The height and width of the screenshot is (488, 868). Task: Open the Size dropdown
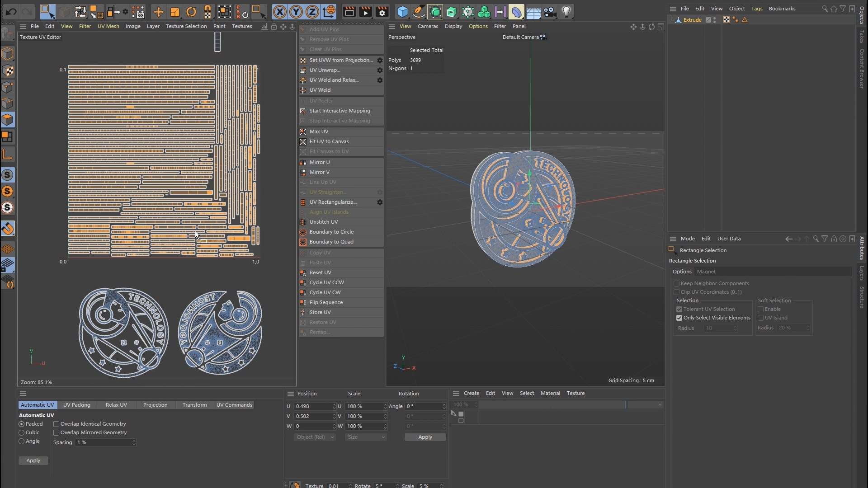coord(365,437)
